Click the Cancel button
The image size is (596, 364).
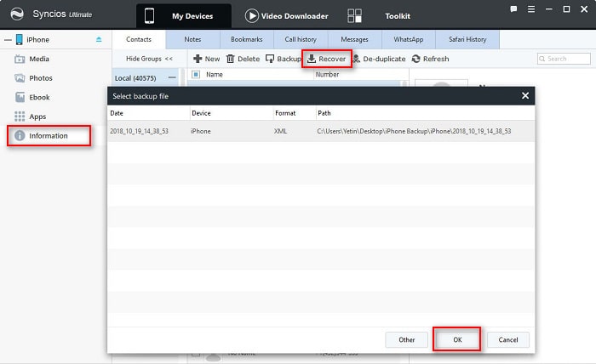coord(508,339)
